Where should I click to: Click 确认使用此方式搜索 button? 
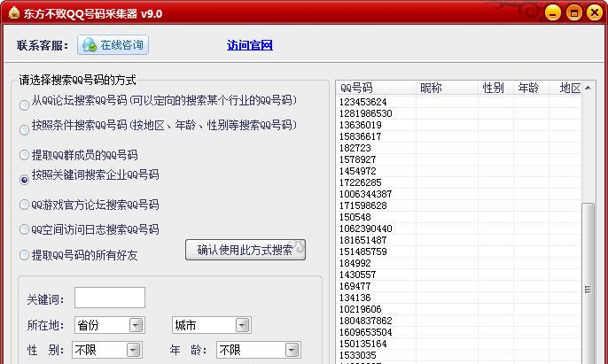click(x=246, y=250)
